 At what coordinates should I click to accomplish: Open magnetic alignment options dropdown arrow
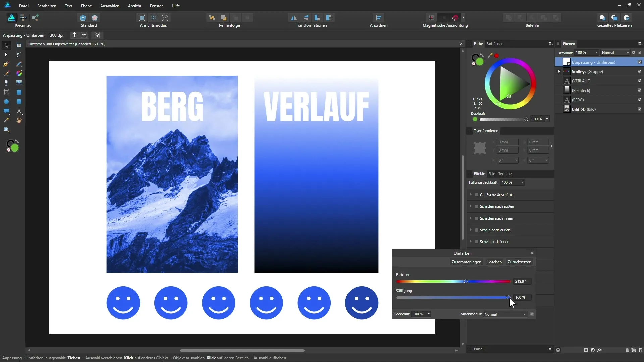pos(463,18)
